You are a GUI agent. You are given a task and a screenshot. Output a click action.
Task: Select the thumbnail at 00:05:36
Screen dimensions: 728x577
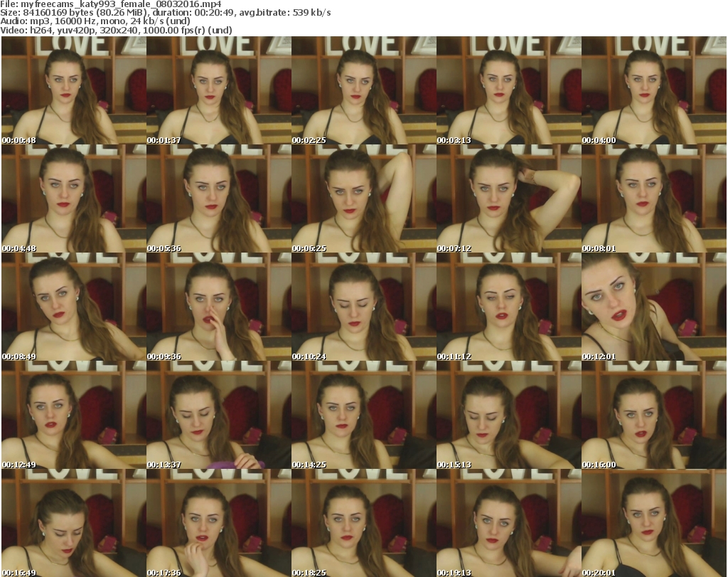(x=218, y=199)
